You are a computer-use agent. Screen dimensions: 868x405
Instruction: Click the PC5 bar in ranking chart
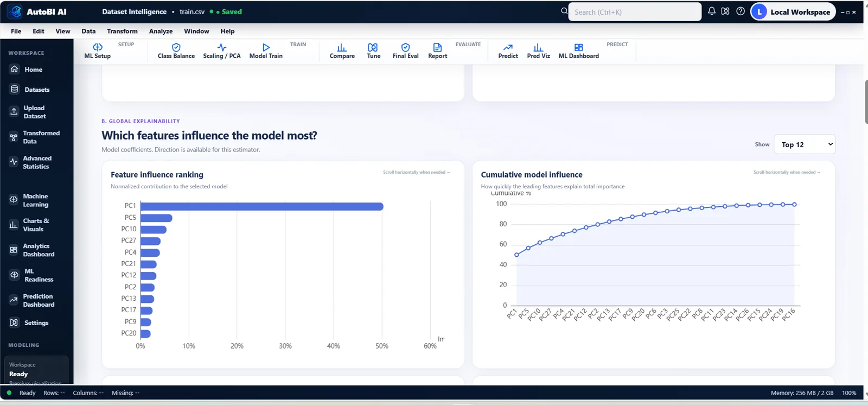[156, 218]
